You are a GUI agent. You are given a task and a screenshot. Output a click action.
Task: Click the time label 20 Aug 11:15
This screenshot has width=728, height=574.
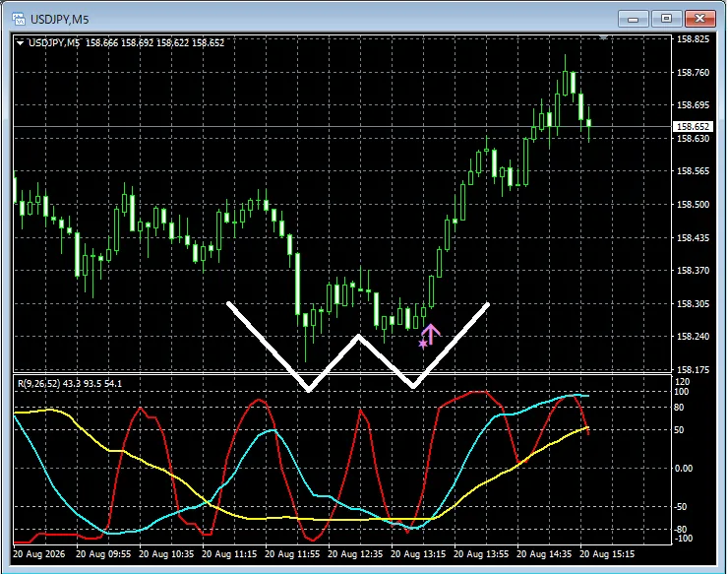tap(229, 554)
